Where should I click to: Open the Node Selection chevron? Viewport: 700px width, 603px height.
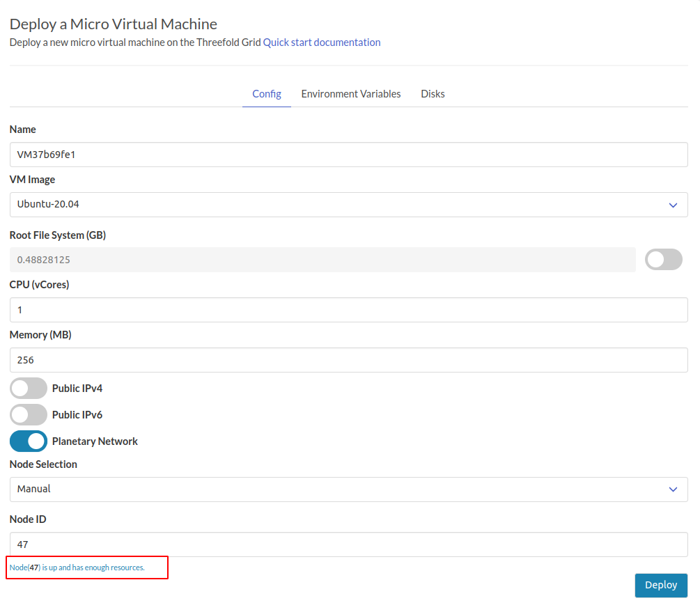[x=673, y=489]
